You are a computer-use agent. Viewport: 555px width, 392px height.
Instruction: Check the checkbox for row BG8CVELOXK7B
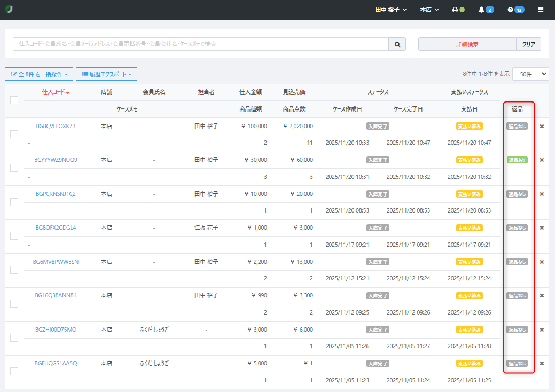click(x=14, y=134)
